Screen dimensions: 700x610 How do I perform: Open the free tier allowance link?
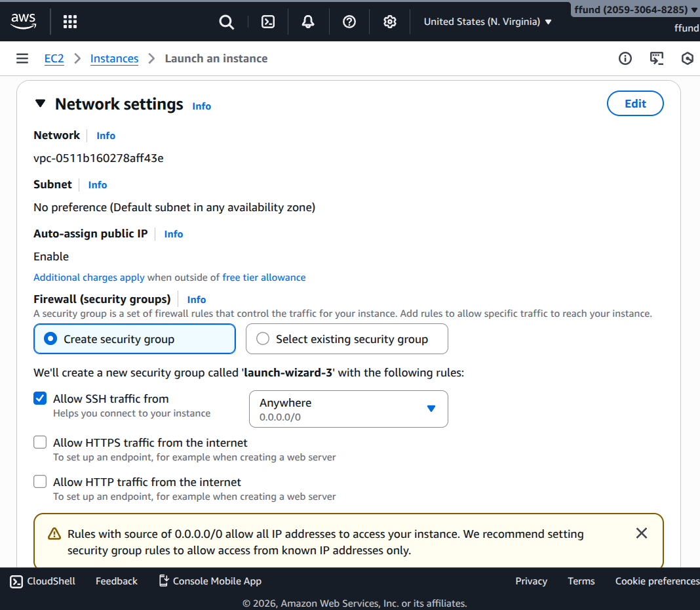tap(263, 277)
